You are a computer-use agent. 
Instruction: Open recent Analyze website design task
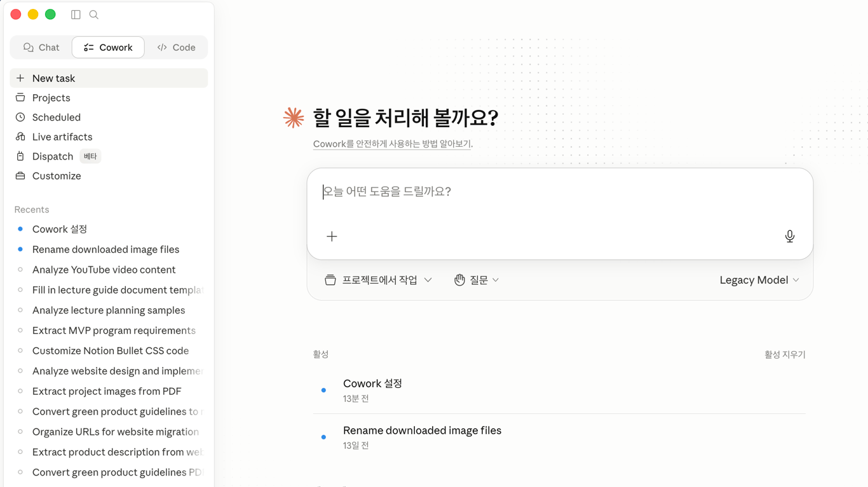click(x=109, y=371)
